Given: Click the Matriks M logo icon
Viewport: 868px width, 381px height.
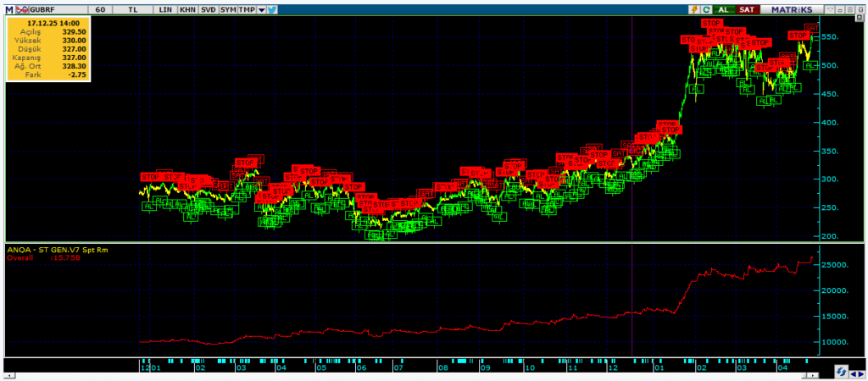Looking at the screenshot, I should click(x=8, y=10).
